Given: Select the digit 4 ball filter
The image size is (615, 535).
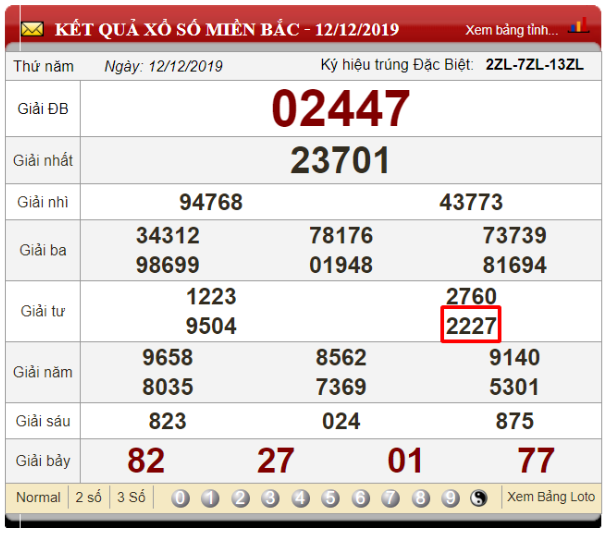Looking at the screenshot, I should pos(300,498).
